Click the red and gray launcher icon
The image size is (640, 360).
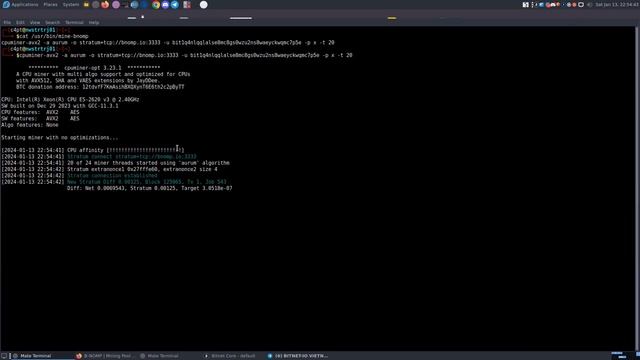tap(187, 5)
